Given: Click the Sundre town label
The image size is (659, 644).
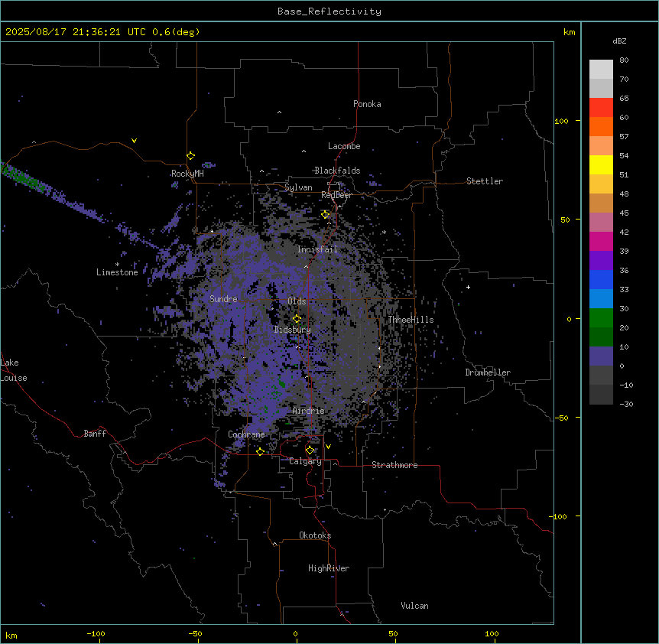Looking at the screenshot, I should [x=223, y=299].
